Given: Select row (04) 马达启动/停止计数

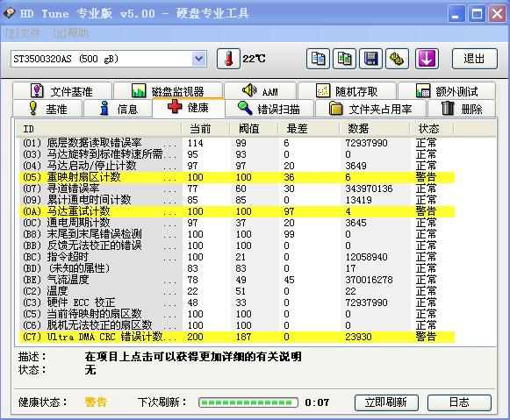Looking at the screenshot, I should tap(237, 166).
